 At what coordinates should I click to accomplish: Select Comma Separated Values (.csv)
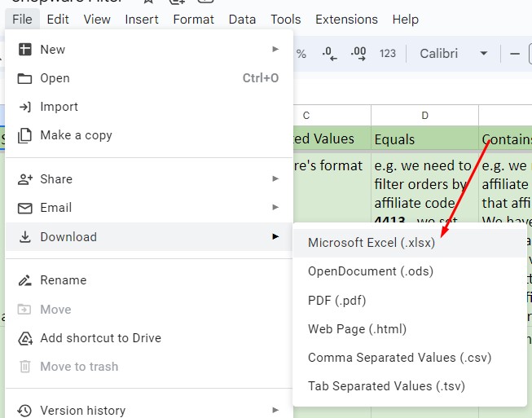coord(399,358)
